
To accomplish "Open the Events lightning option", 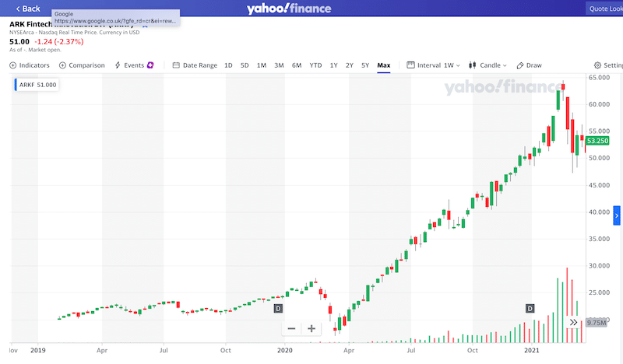I will pos(129,65).
